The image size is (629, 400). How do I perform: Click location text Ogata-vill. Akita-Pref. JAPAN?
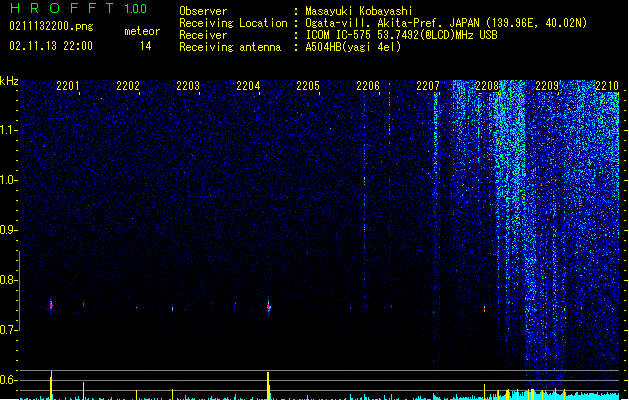[392, 23]
